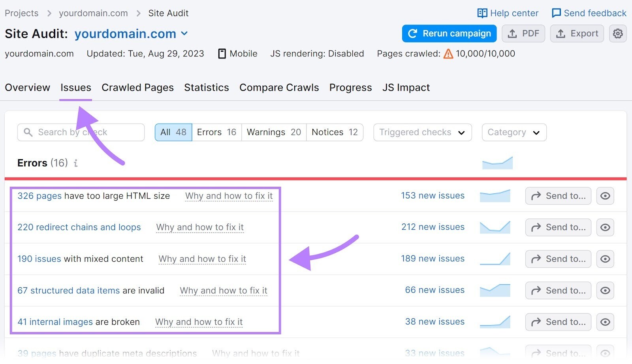Click the Send feedback icon
Screen dimensions: 632x364
coord(556,13)
